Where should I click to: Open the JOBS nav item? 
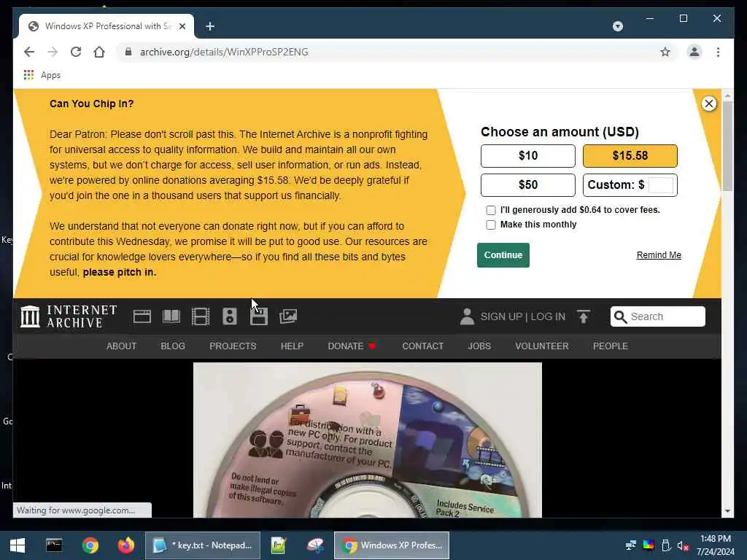[x=479, y=346]
